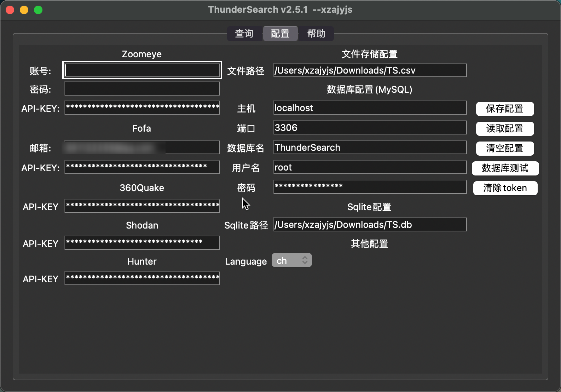This screenshot has height=392, width=561.
Task: Switch to the 查询 tab
Action: coord(244,34)
